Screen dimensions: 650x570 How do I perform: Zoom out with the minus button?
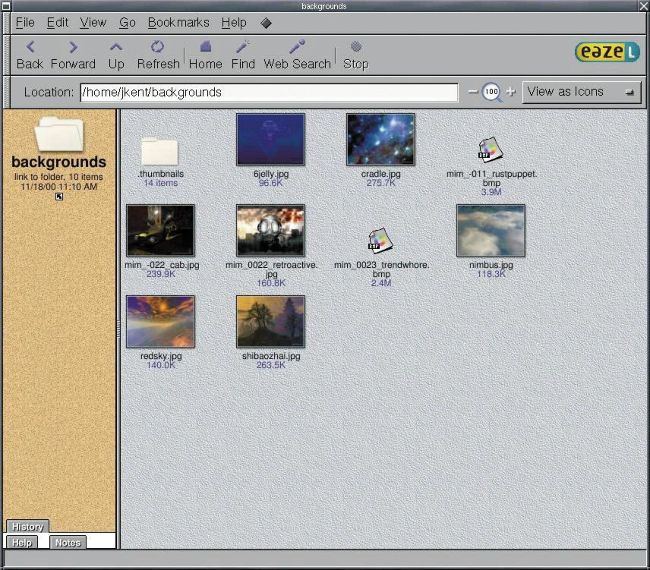473,92
